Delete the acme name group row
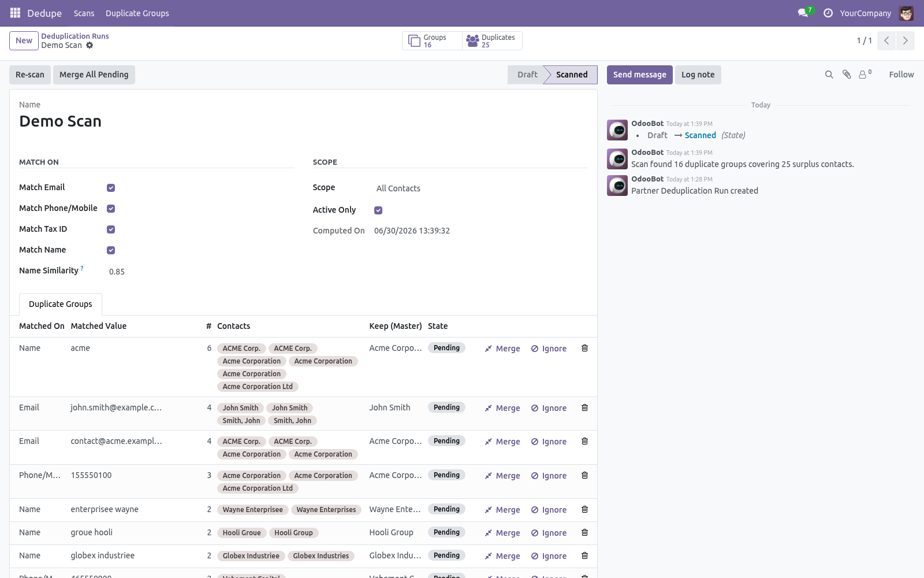Viewport: 924px width, 578px height. [584, 349]
